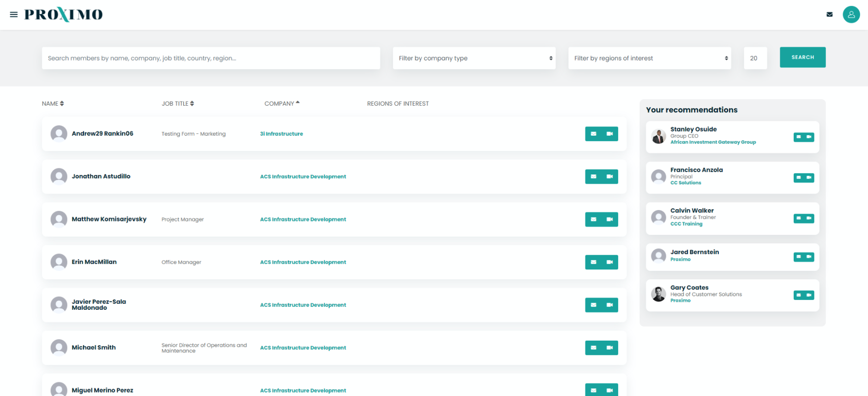Screen dimensions: 868x396
Task: Click Project Manager job title text
Action: (182, 219)
